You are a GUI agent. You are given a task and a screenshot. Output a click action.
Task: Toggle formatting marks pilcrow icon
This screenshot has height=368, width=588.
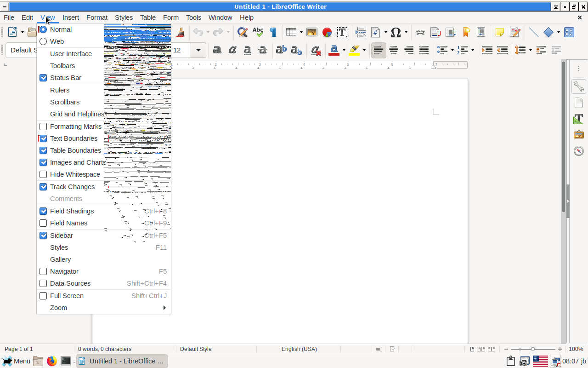click(273, 32)
